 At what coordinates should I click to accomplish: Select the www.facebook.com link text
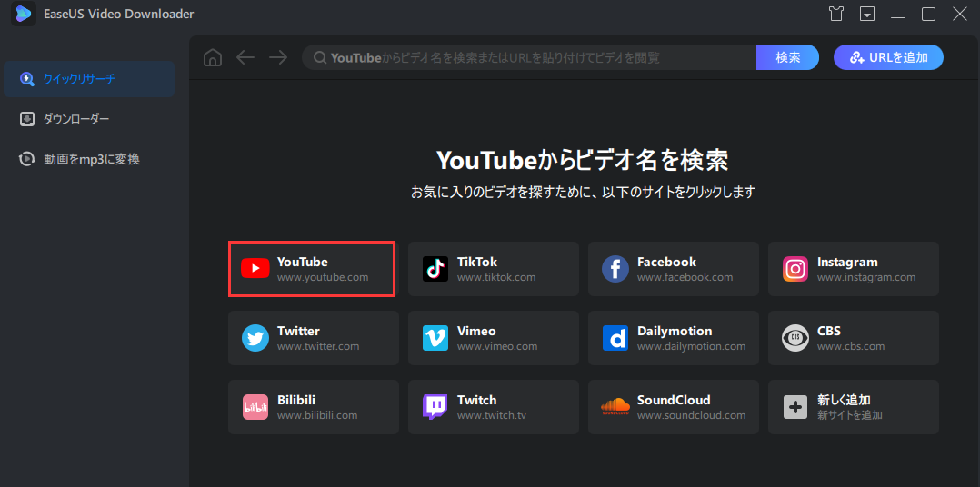(685, 277)
